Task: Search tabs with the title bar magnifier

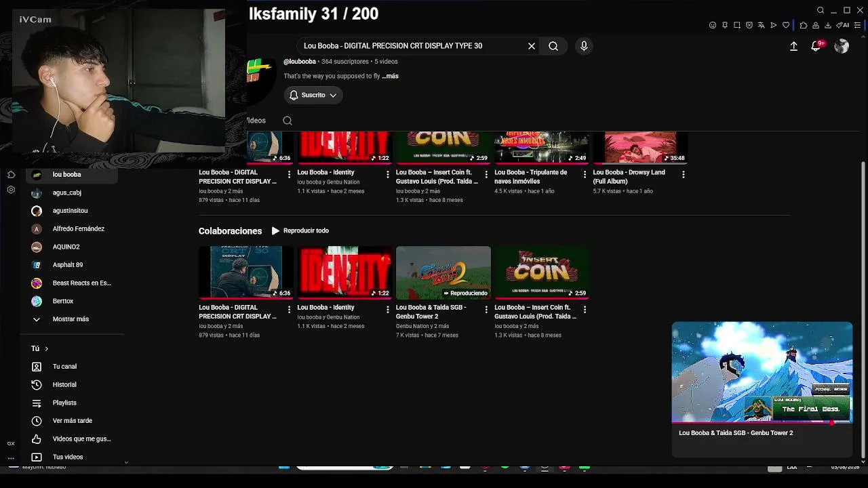Action: [x=821, y=10]
